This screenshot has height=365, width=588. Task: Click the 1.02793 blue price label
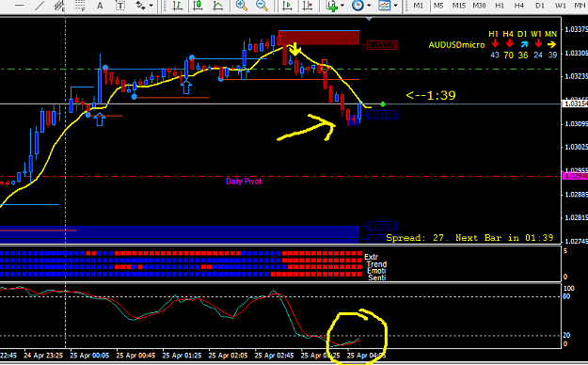click(382, 227)
